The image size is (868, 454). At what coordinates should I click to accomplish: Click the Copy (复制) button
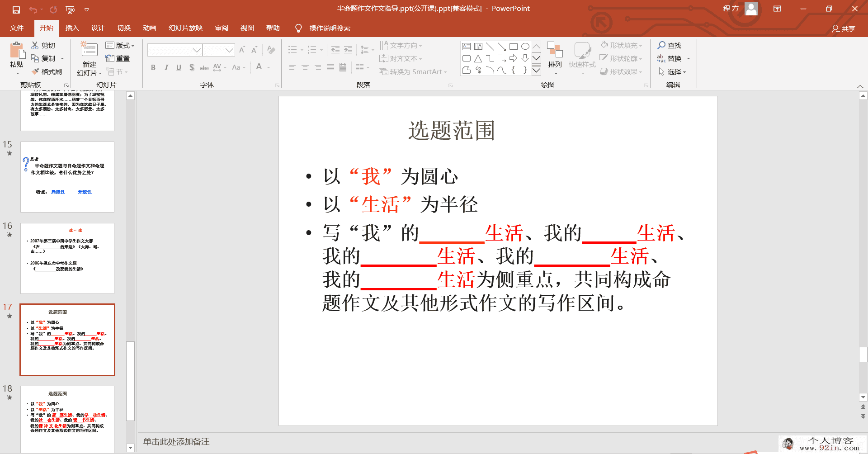43,58
